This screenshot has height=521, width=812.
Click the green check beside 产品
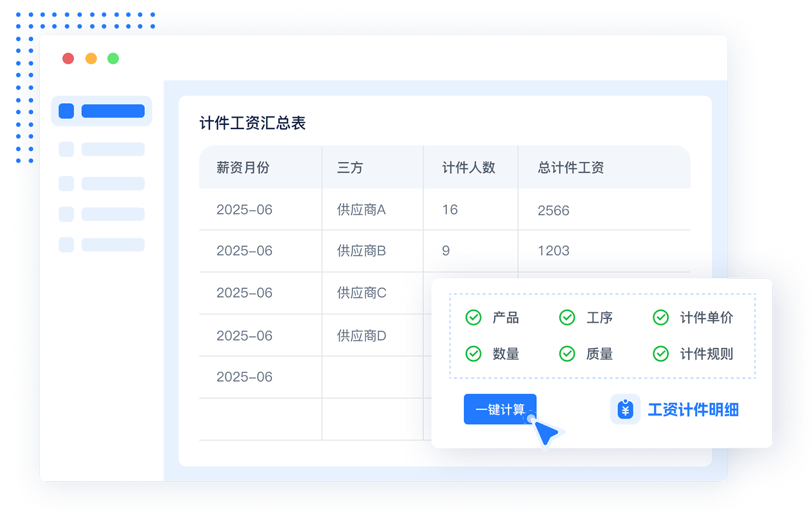473,318
